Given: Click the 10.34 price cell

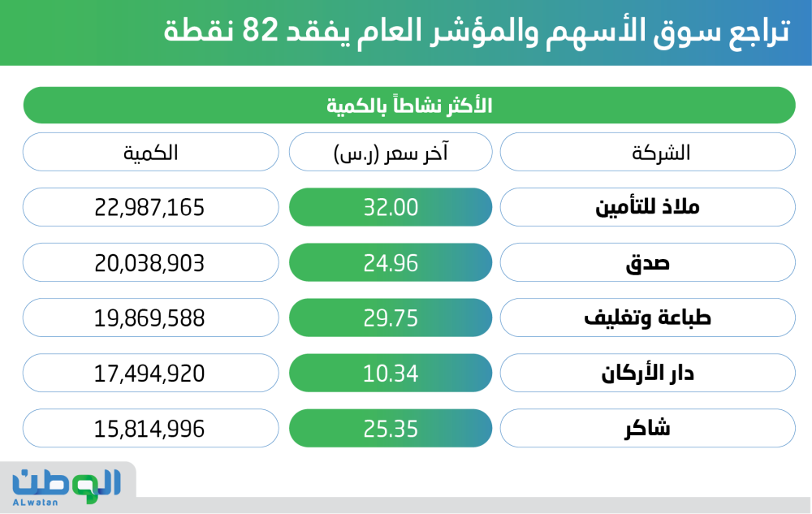Looking at the screenshot, I should click(x=391, y=373).
